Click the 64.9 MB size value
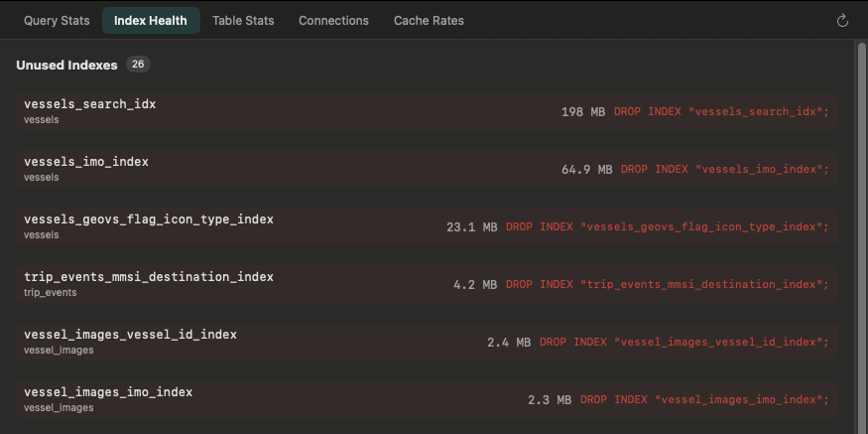This screenshot has width=868, height=434. click(x=587, y=170)
